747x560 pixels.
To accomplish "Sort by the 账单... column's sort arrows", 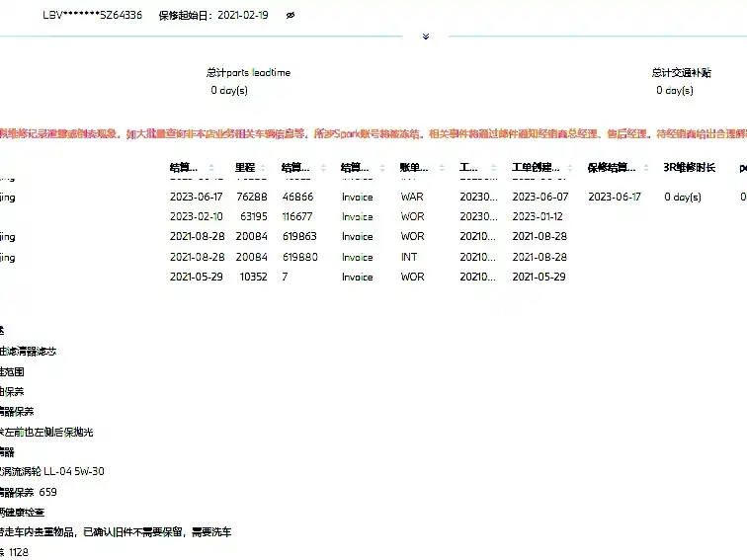I will pyautogui.click(x=442, y=168).
